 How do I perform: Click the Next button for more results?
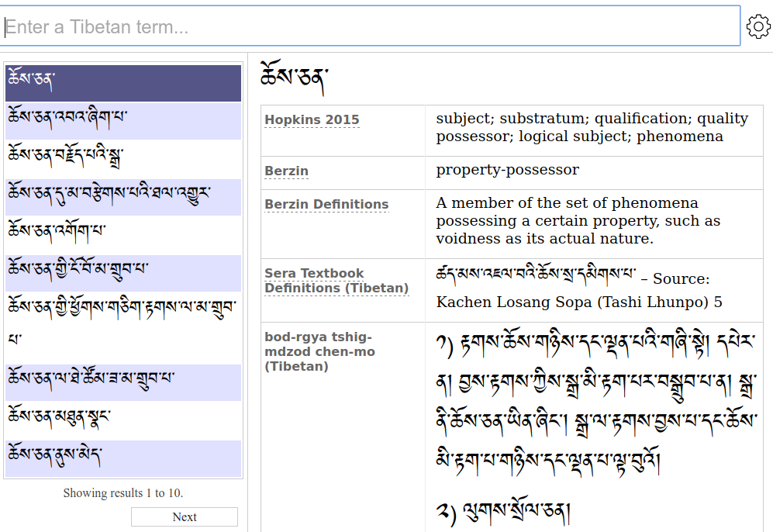coord(184,516)
